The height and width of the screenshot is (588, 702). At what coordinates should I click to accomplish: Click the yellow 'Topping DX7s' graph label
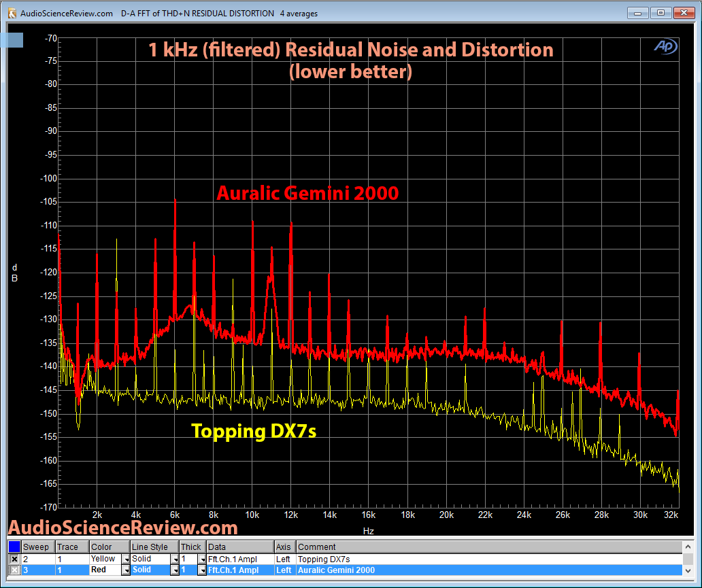pos(254,432)
